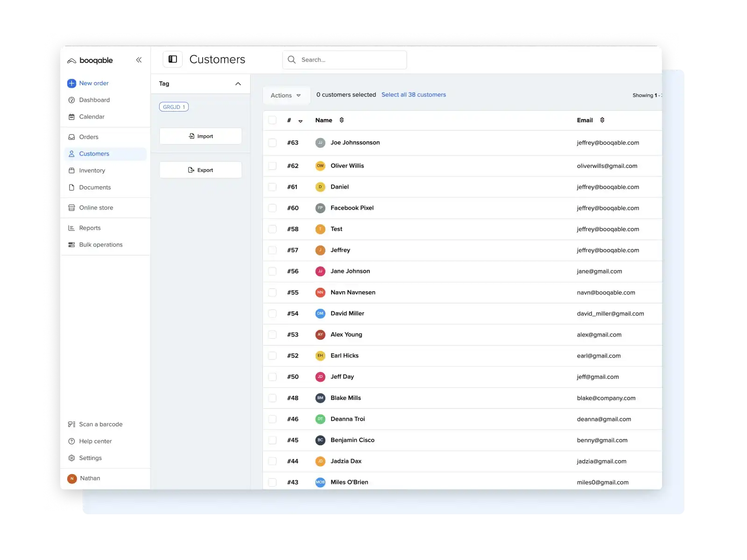
Task: Check the select-all checkbox in table header
Action: tap(272, 120)
